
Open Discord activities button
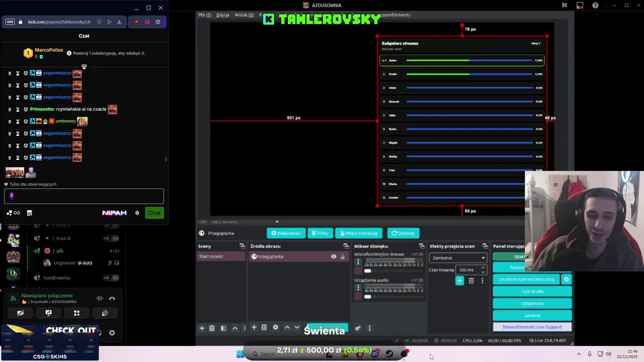[76, 313]
